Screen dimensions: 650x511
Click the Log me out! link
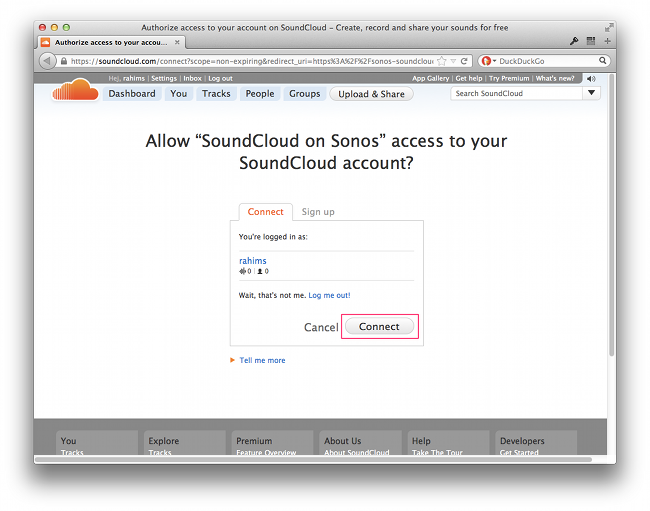coord(329,295)
